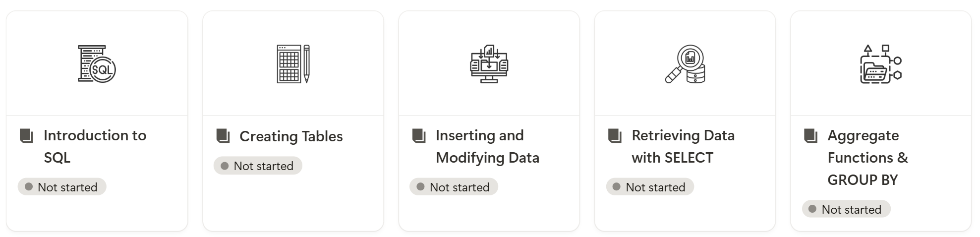Click the SQL database cover icon

[97, 64]
